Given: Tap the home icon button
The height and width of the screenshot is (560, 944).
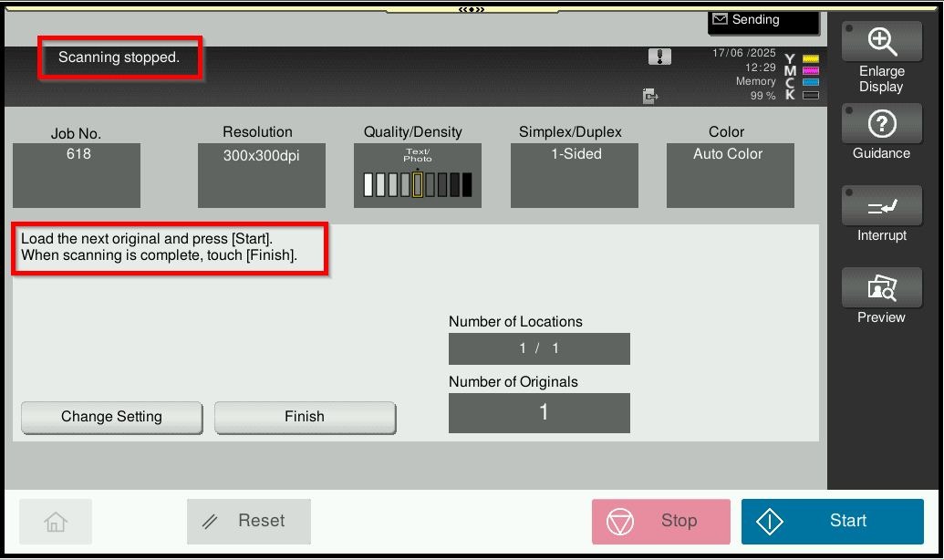Looking at the screenshot, I should pos(56,522).
